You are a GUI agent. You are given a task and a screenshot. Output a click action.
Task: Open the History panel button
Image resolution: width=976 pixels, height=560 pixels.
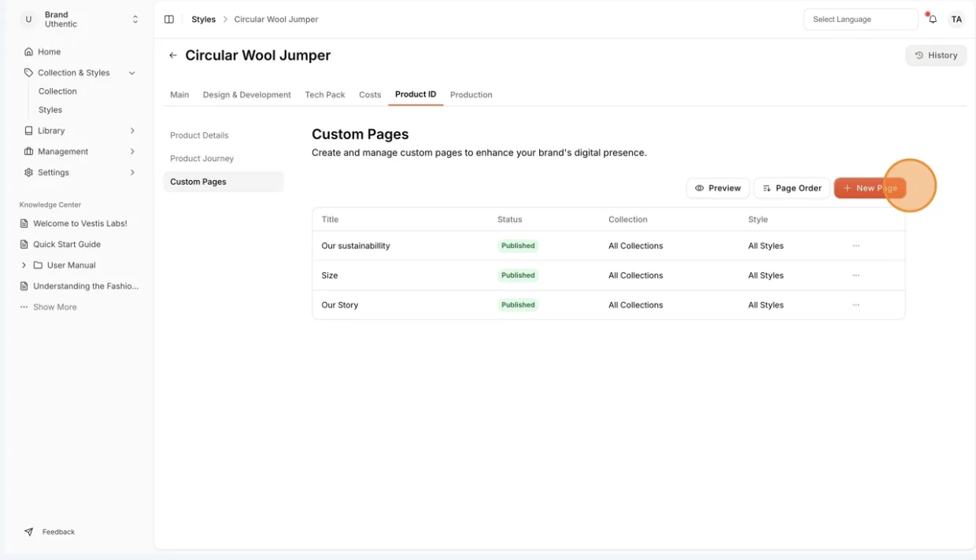click(x=937, y=55)
